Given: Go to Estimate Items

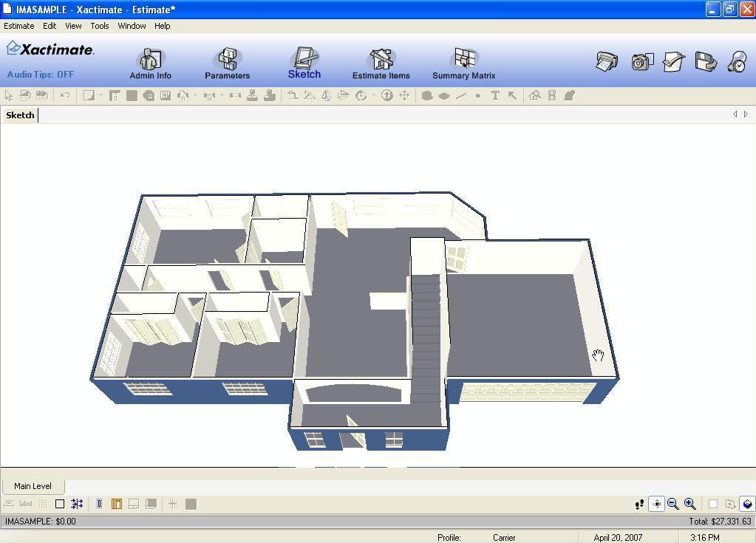Looking at the screenshot, I should [x=381, y=64].
